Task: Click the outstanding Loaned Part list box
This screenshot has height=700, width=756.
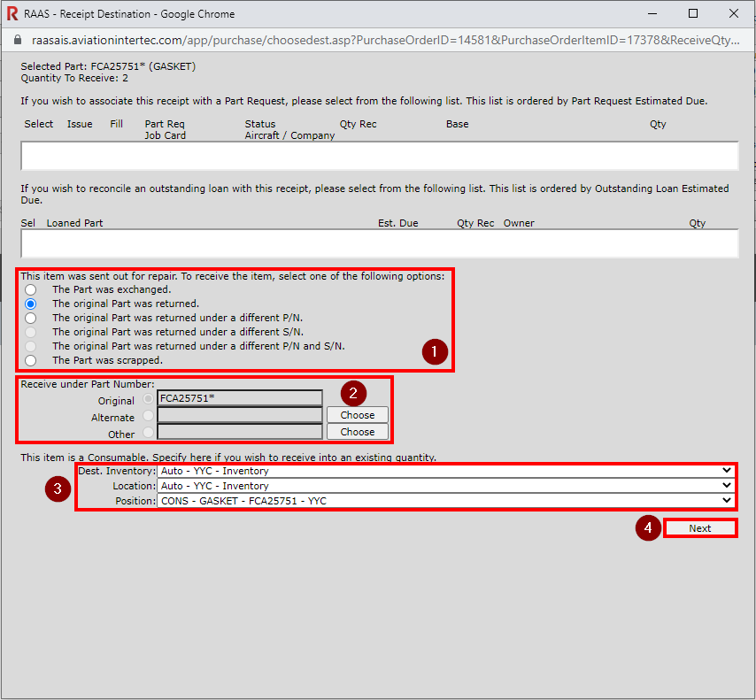Action: 379,243
